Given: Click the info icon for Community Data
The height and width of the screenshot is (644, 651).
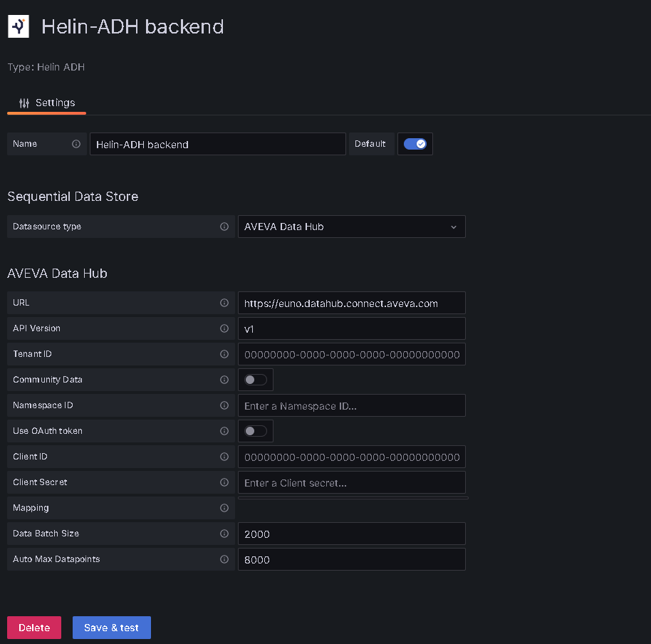Looking at the screenshot, I should click(x=224, y=380).
